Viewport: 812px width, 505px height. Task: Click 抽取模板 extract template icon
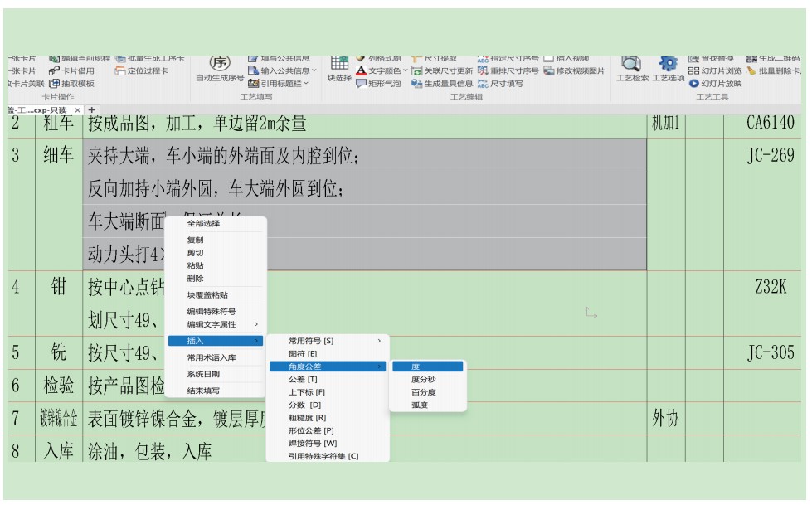tap(72, 84)
